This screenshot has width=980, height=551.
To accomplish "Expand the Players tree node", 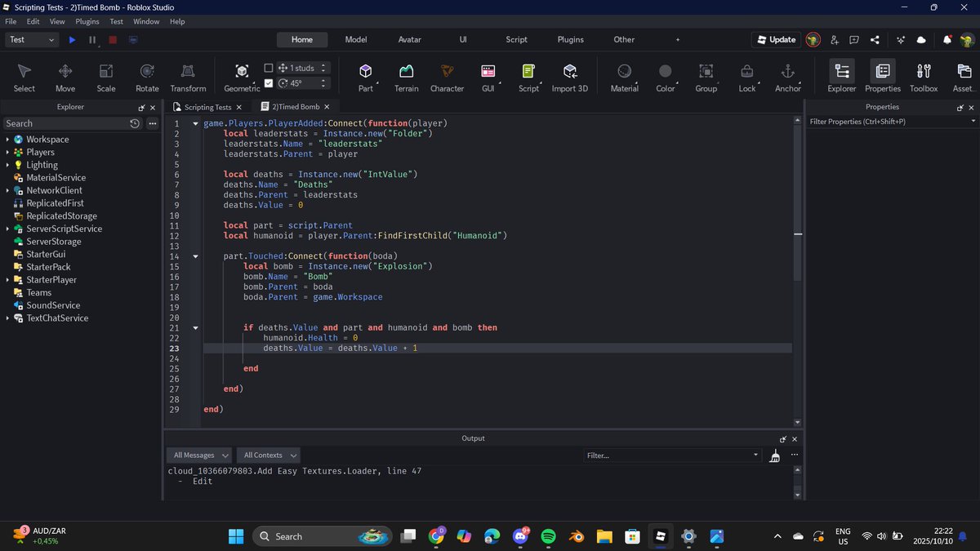I will point(7,152).
